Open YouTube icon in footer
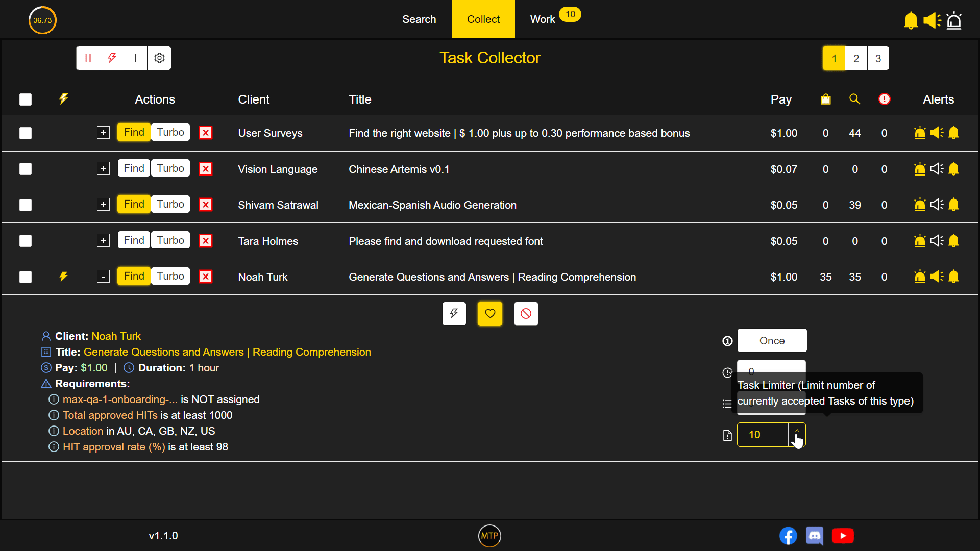The height and width of the screenshot is (551, 980). point(843,536)
